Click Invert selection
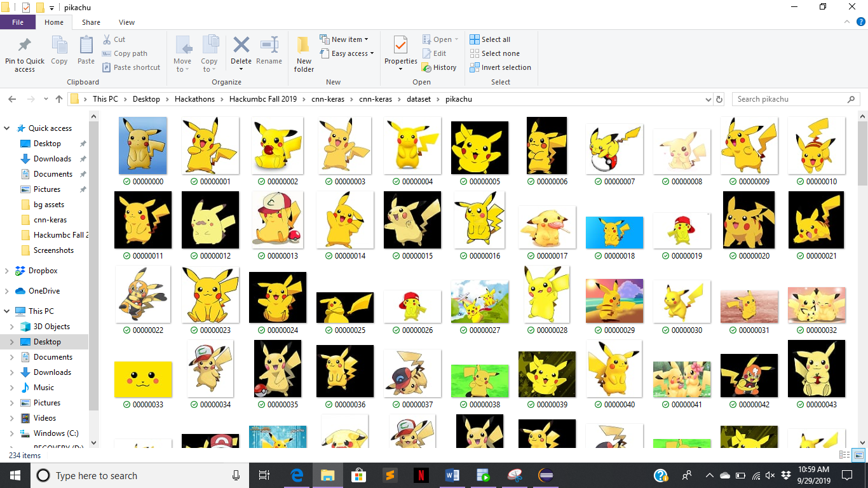 500,67
